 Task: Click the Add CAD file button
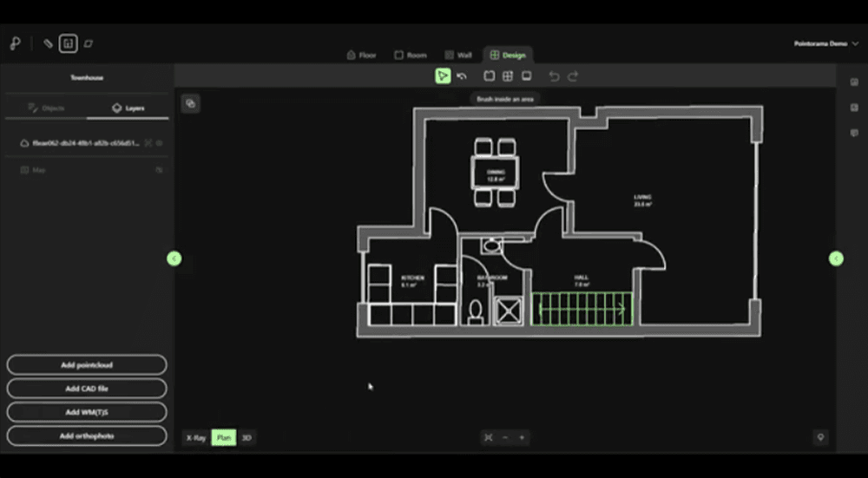coord(87,389)
